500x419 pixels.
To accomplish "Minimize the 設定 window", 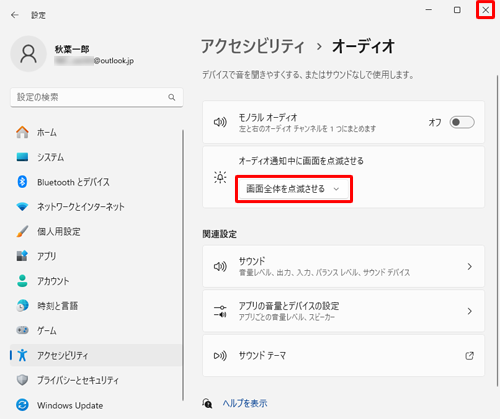I will pyautogui.click(x=429, y=10).
